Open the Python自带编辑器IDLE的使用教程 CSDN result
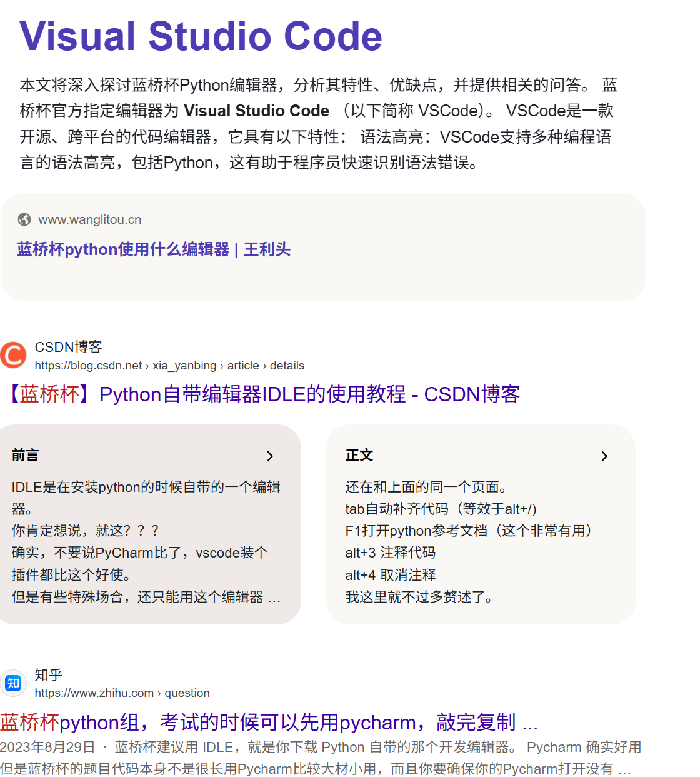Screen dimensions: 700x777 (x=264, y=394)
